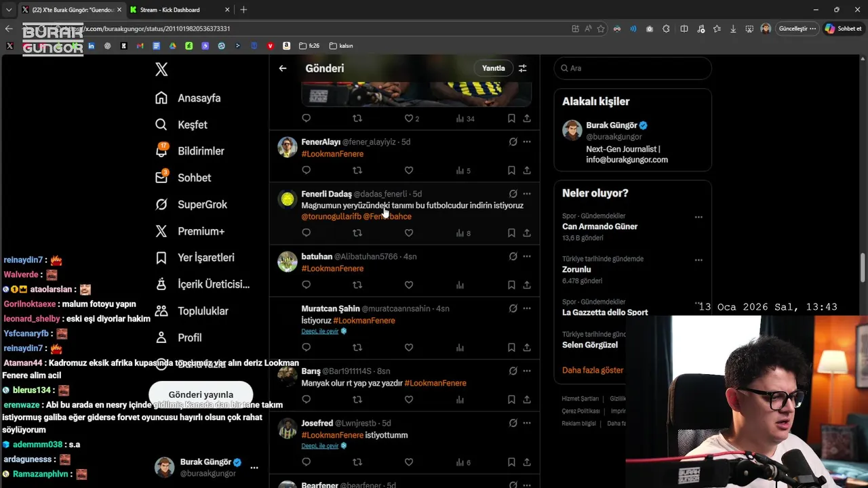Open Edge downloads icon
868x488 pixels.
point(733,29)
